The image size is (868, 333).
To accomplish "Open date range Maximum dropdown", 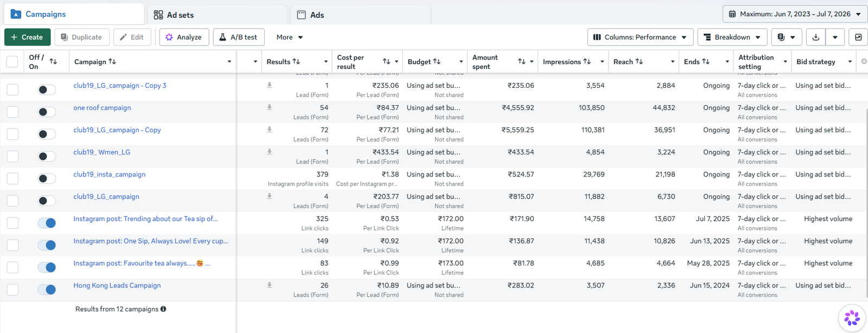I will point(795,14).
